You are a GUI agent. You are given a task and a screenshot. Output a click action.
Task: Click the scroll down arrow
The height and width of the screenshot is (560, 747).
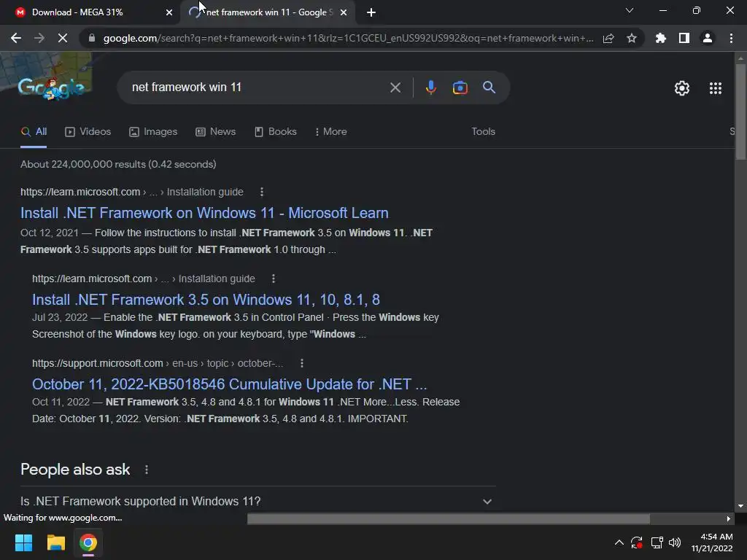pos(740,506)
